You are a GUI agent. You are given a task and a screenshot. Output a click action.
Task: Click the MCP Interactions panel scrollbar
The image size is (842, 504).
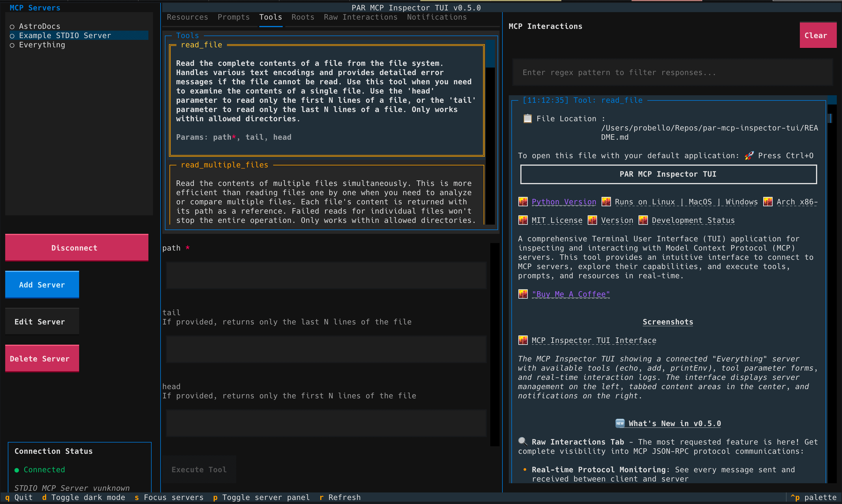tap(832, 289)
